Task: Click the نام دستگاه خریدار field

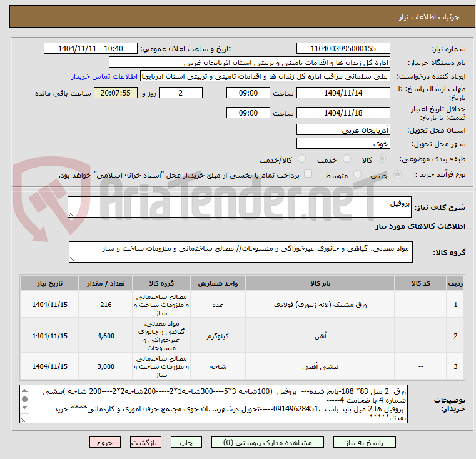Action: [x=249, y=63]
